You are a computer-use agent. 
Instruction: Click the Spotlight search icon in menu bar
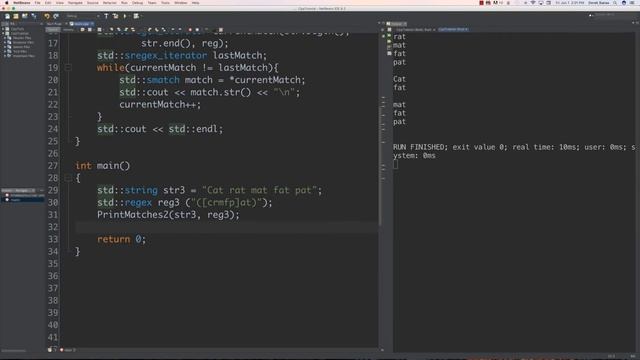pyautogui.click(x=615, y=3)
